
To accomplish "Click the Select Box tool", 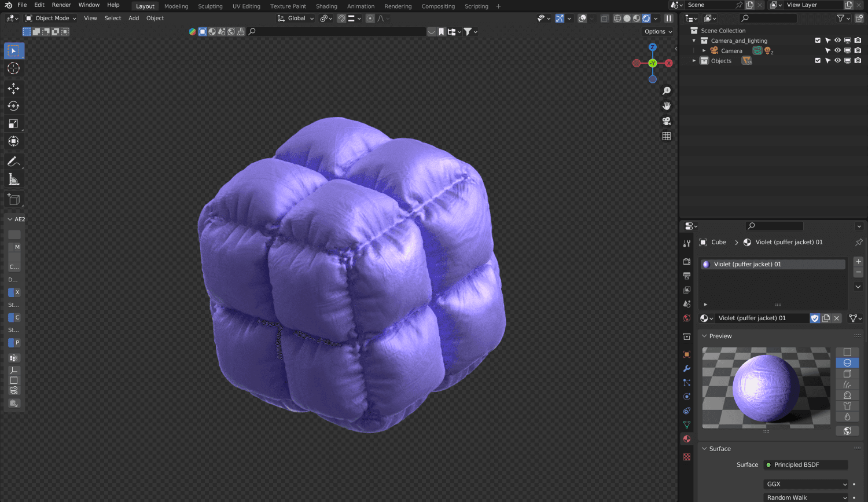I will pos(13,51).
